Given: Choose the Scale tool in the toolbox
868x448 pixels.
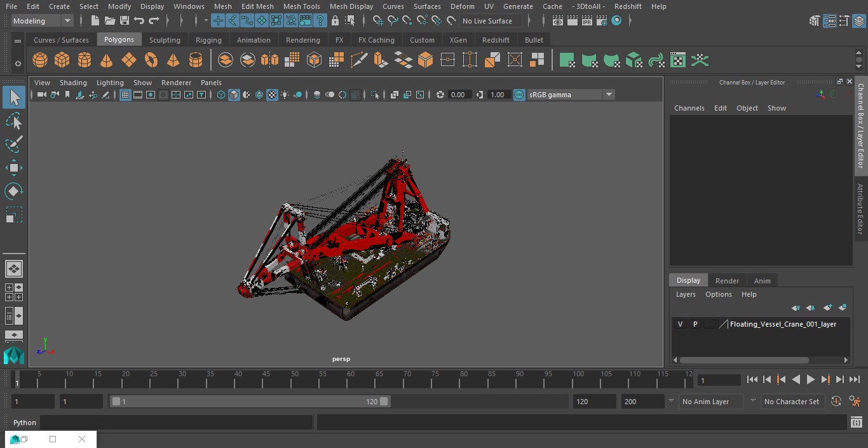Looking at the screenshot, I should click(x=14, y=215).
